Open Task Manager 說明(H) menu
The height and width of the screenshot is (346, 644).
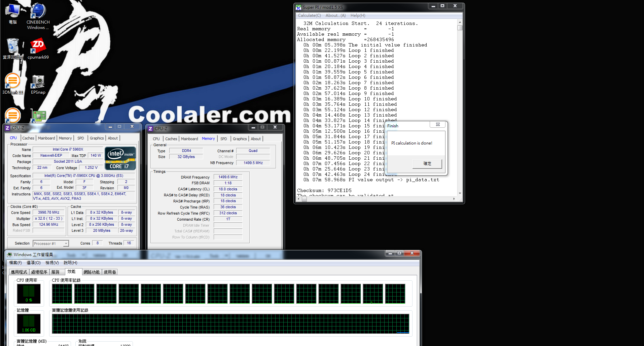click(70, 263)
